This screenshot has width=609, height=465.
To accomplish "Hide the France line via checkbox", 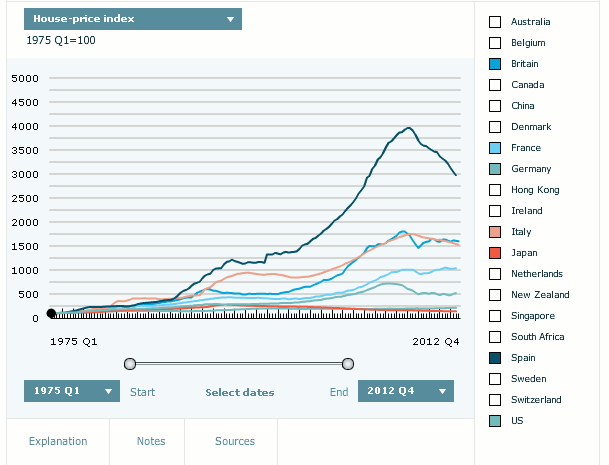I will coord(494,148).
